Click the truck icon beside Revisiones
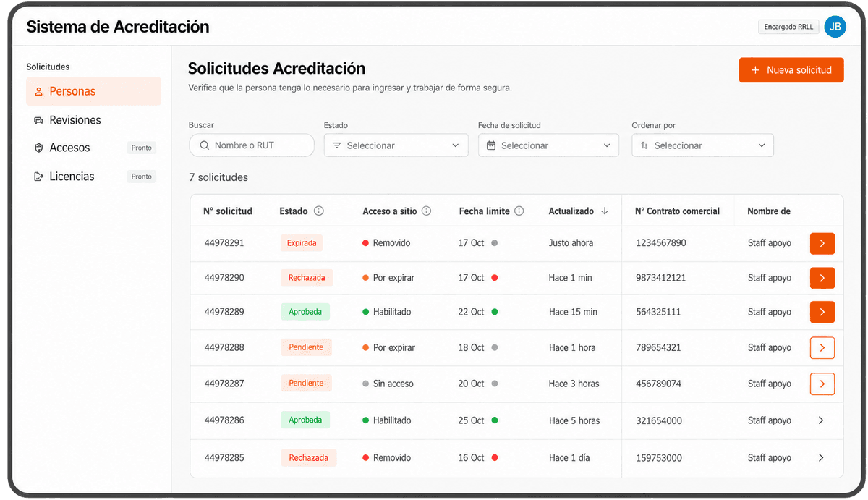The height and width of the screenshot is (500, 868). 39,120
